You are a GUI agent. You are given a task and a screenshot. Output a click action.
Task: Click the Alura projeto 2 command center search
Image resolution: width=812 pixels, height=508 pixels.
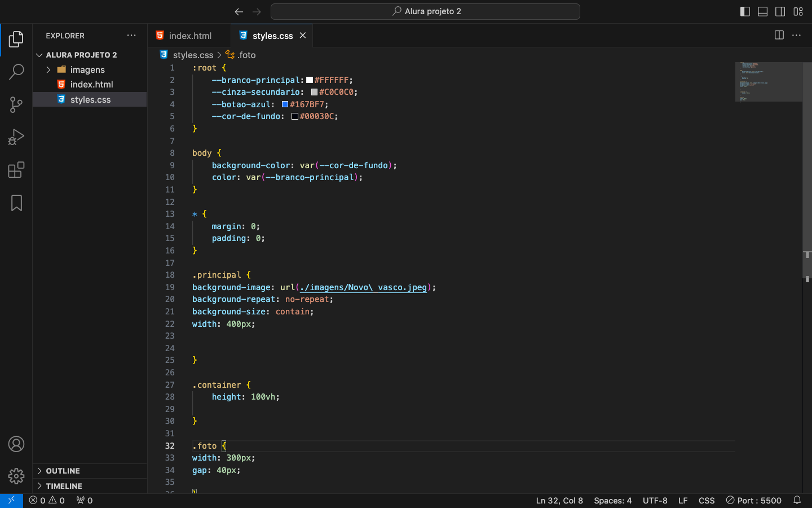pyautogui.click(x=425, y=11)
